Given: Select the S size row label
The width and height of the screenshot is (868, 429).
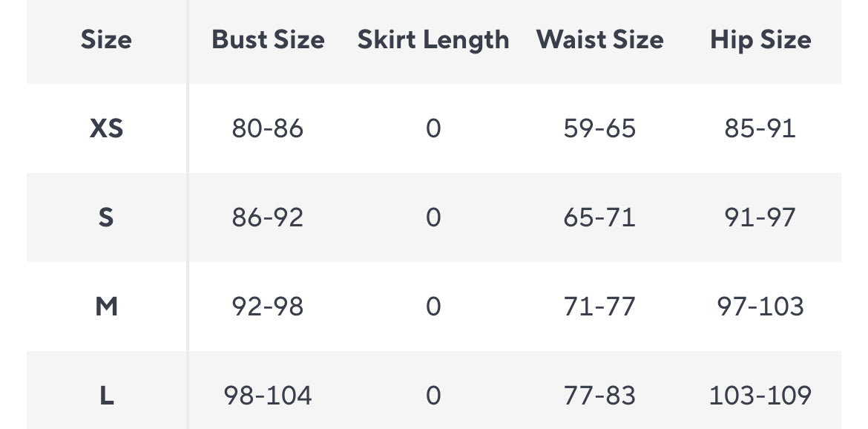Looking at the screenshot, I should pyautogui.click(x=106, y=218).
